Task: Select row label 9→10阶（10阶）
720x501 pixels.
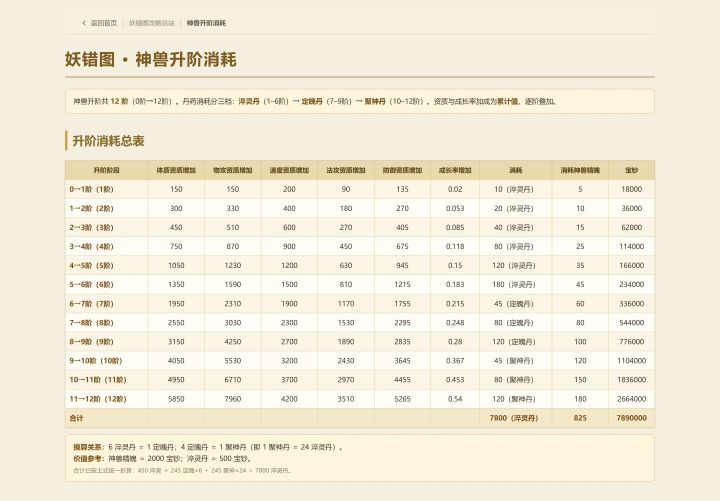Action: pos(96,361)
